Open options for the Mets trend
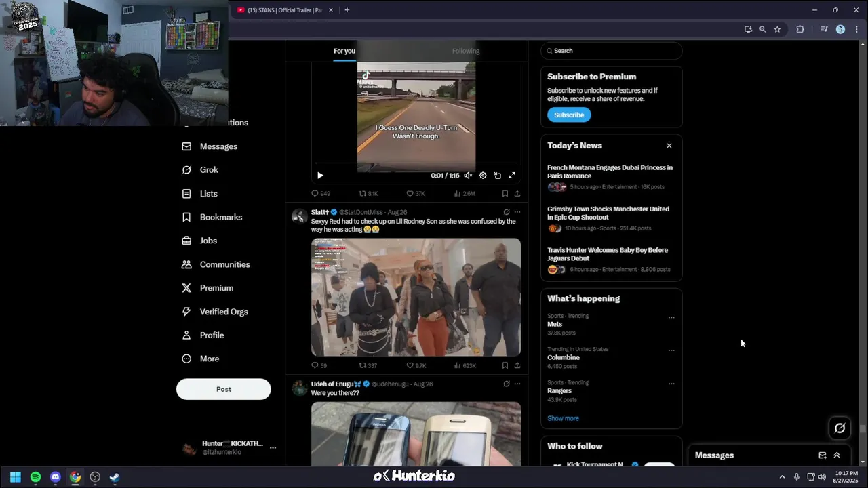 pyautogui.click(x=671, y=317)
